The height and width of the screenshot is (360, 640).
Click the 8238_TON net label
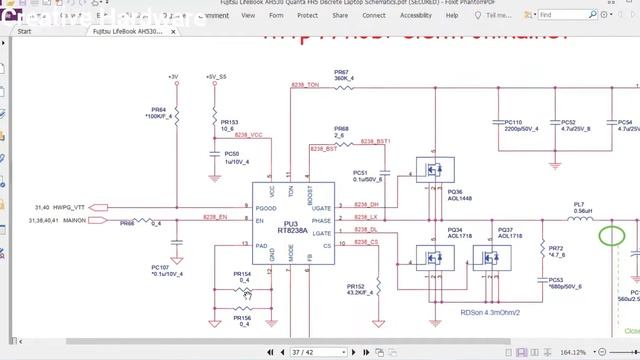305,85
